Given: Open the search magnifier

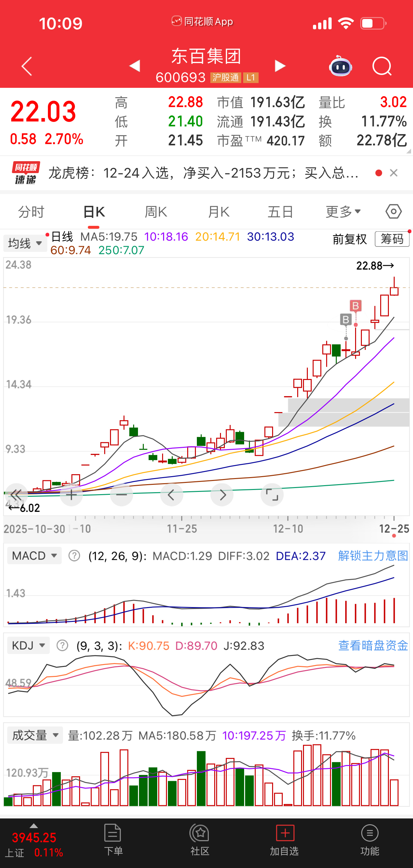Looking at the screenshot, I should click(382, 66).
